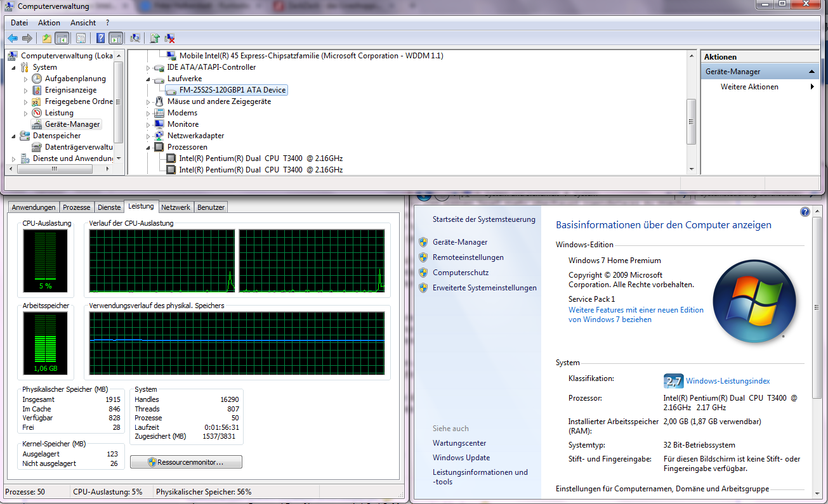Viewport: 828px width, 504px height.
Task: Click Weitere Features mit einer neuen Edition
Action: [636, 314]
